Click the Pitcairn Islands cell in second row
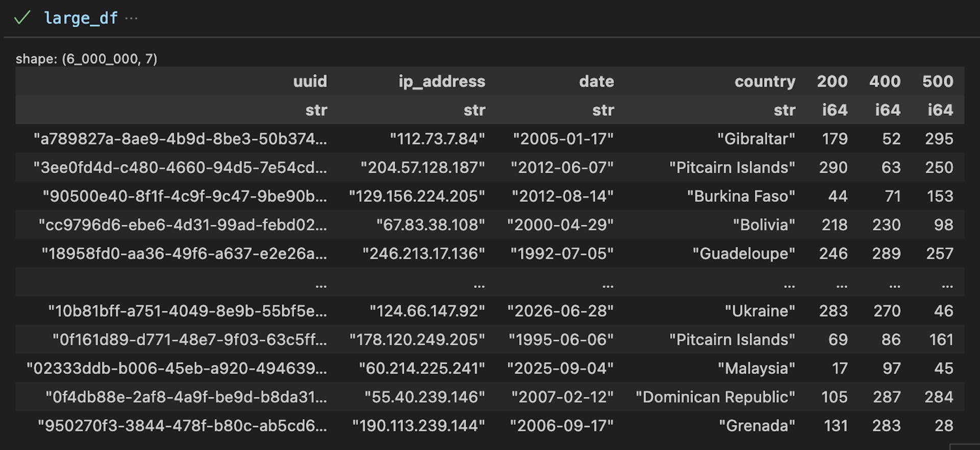Viewport: 980px width, 450px height. (x=732, y=167)
